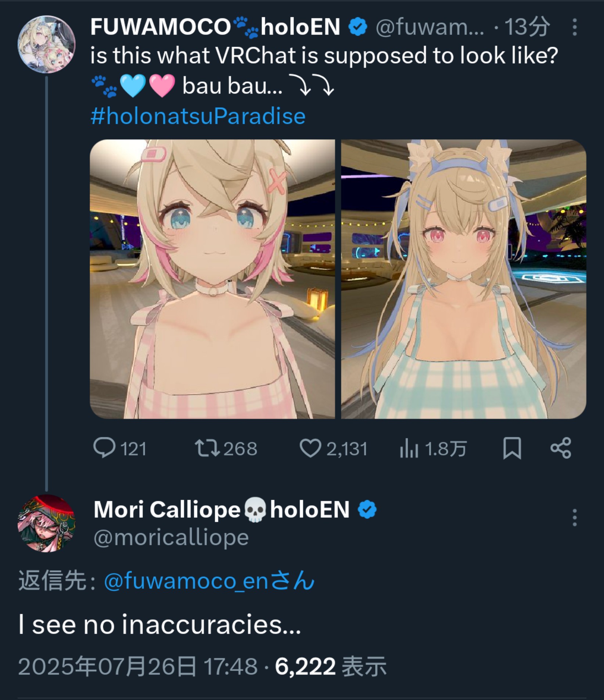
Task: Open more options on FUWAMOCO's tweet
Action: [x=575, y=27]
